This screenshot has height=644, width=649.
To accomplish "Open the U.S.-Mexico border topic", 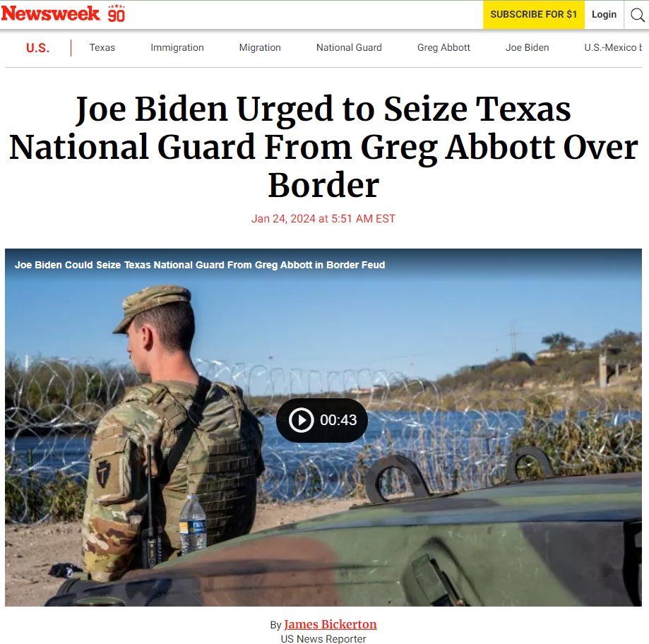I will (613, 47).
